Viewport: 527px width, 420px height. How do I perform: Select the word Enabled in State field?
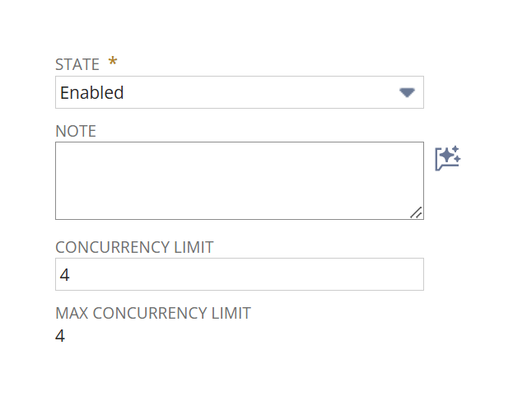pyautogui.click(x=91, y=93)
